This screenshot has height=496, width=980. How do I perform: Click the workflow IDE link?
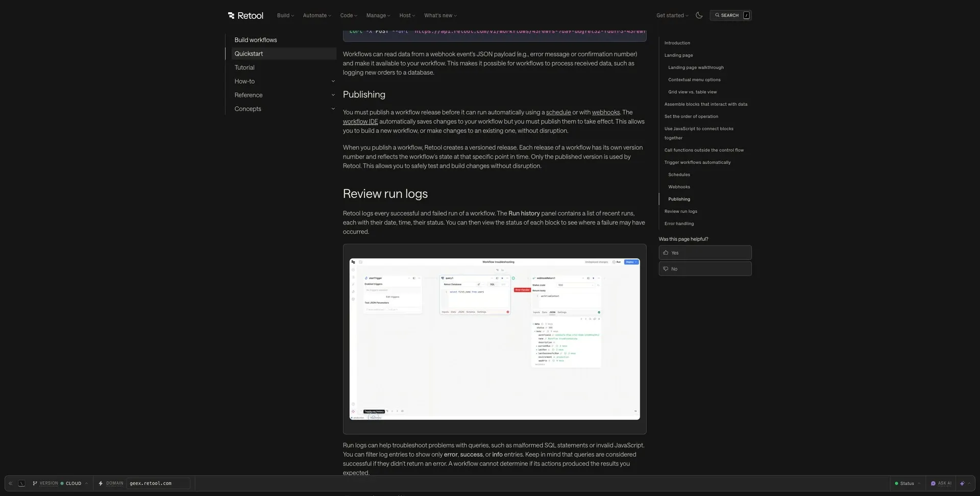point(360,121)
